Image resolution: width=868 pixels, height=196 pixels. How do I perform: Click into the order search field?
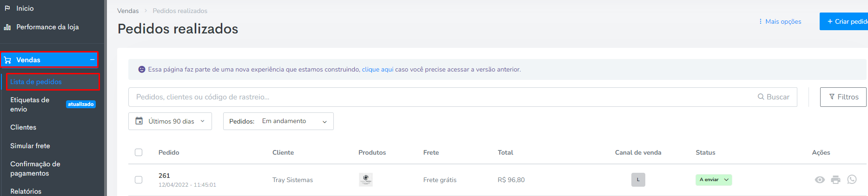(x=442, y=97)
